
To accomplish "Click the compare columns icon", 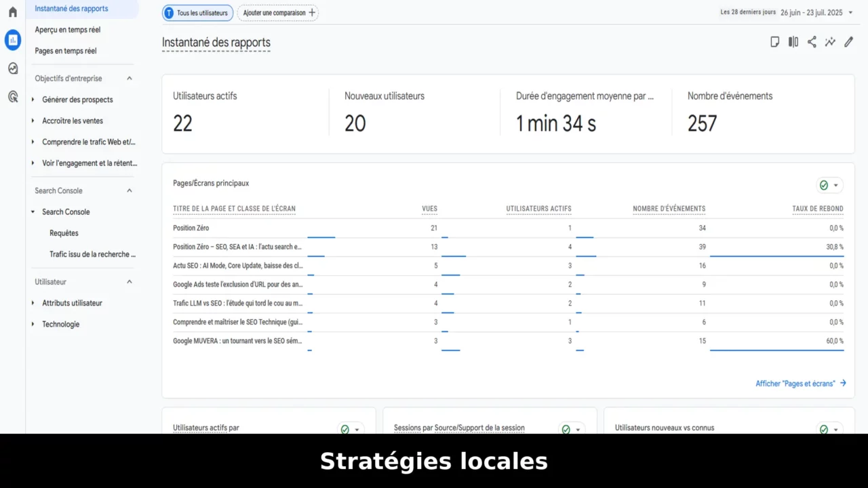I will [793, 42].
